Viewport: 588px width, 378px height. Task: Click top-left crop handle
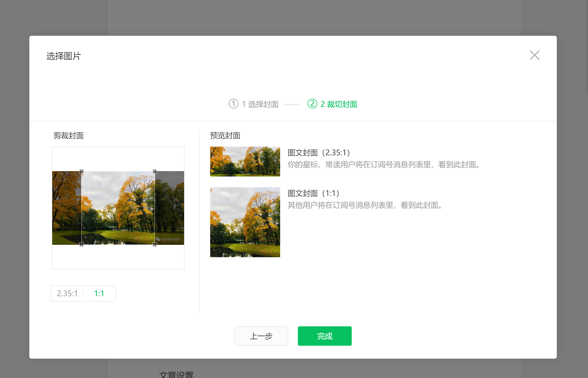tap(82, 171)
